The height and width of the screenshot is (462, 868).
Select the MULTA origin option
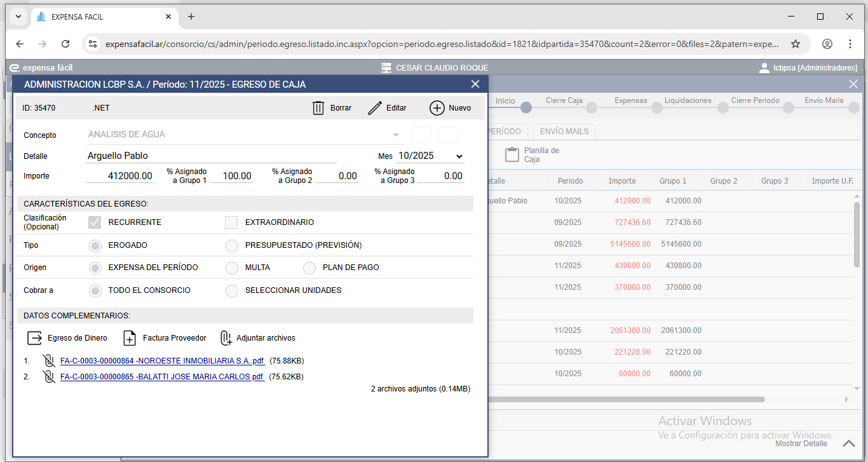point(232,268)
